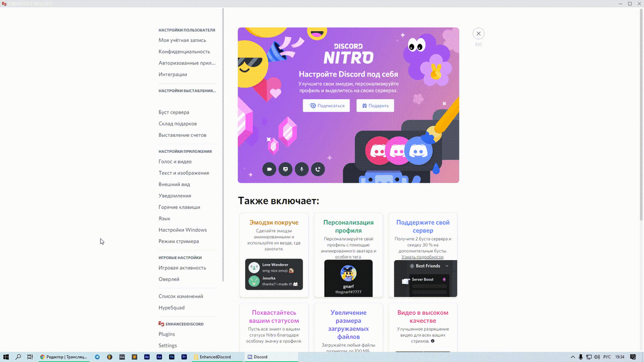Open After Effects from the taskbar

(147, 357)
